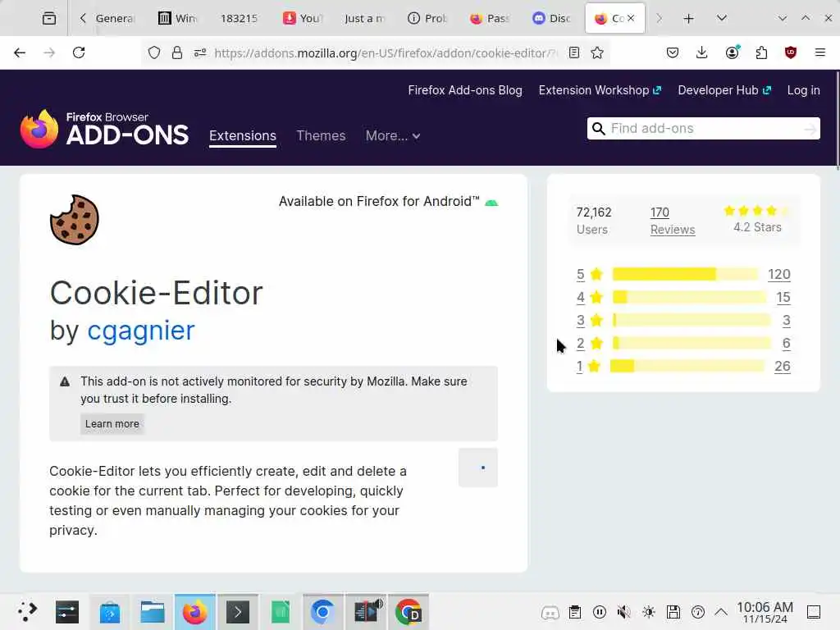Image resolution: width=840 pixels, height=630 pixels.
Task: Switch to the 183215 tab
Action: click(x=239, y=18)
